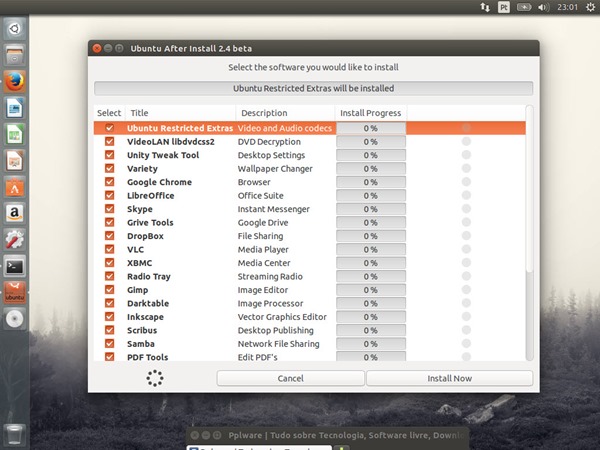The width and height of the screenshot is (600, 450).
Task: Uncheck Skype checkbox
Action: (109, 209)
